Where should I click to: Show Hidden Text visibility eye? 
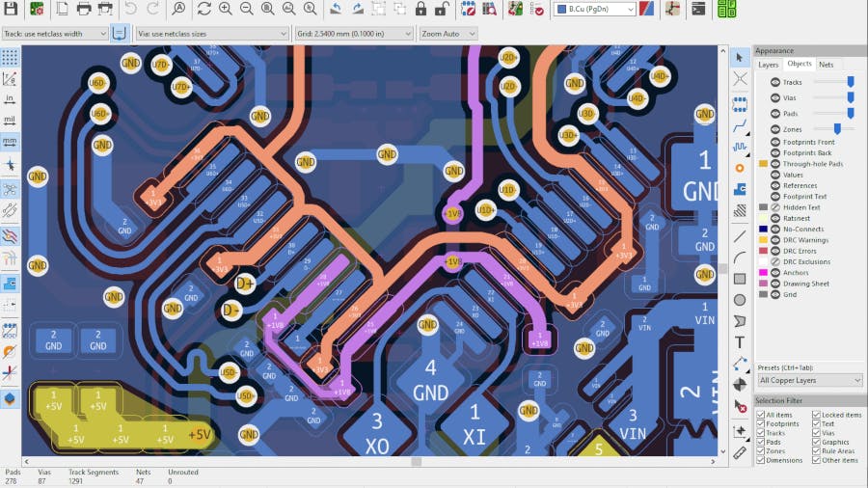pos(775,207)
